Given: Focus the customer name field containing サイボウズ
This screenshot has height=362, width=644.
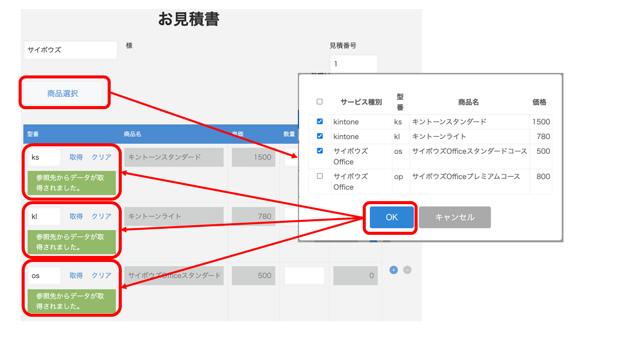Looking at the screenshot, I should (x=70, y=50).
